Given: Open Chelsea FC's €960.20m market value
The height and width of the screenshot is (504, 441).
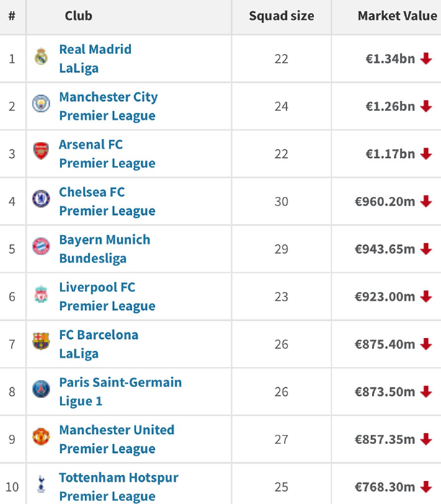Looking at the screenshot, I should tap(385, 201).
